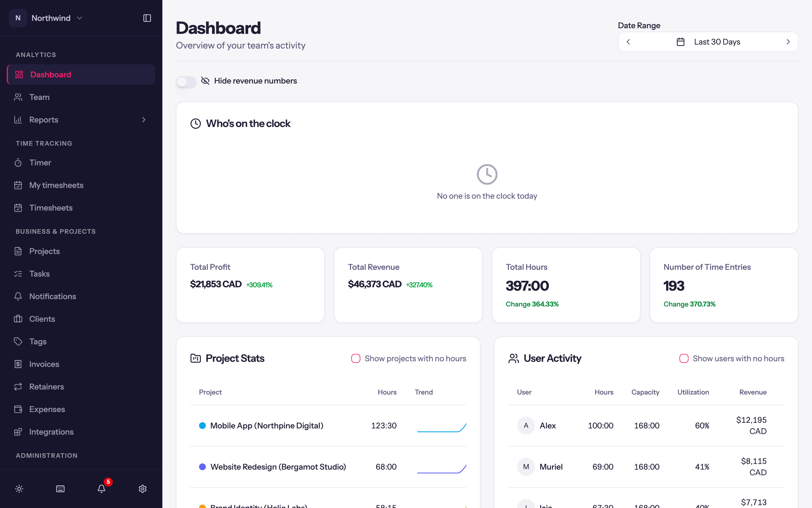The height and width of the screenshot is (508, 812).
Task: Open the Projects page
Action: click(81, 251)
